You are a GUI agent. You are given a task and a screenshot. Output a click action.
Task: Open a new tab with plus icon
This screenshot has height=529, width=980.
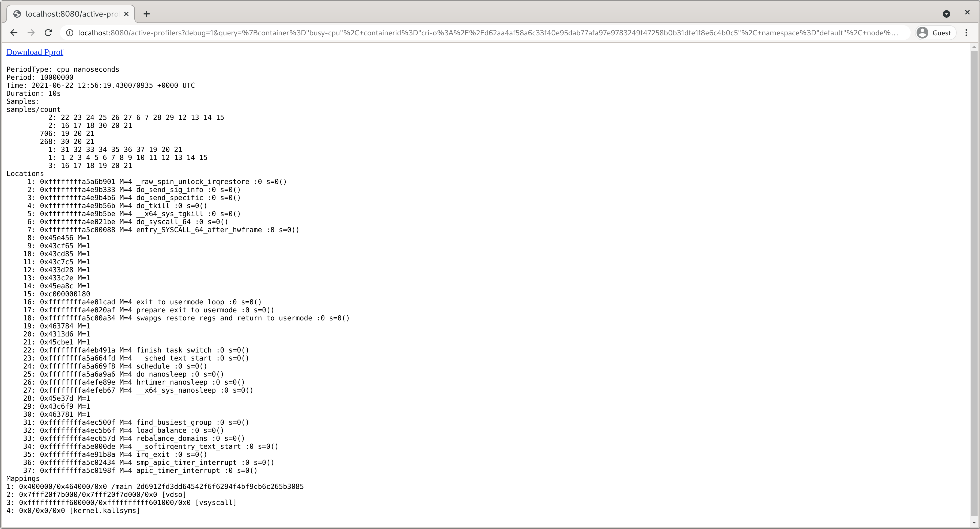point(146,14)
